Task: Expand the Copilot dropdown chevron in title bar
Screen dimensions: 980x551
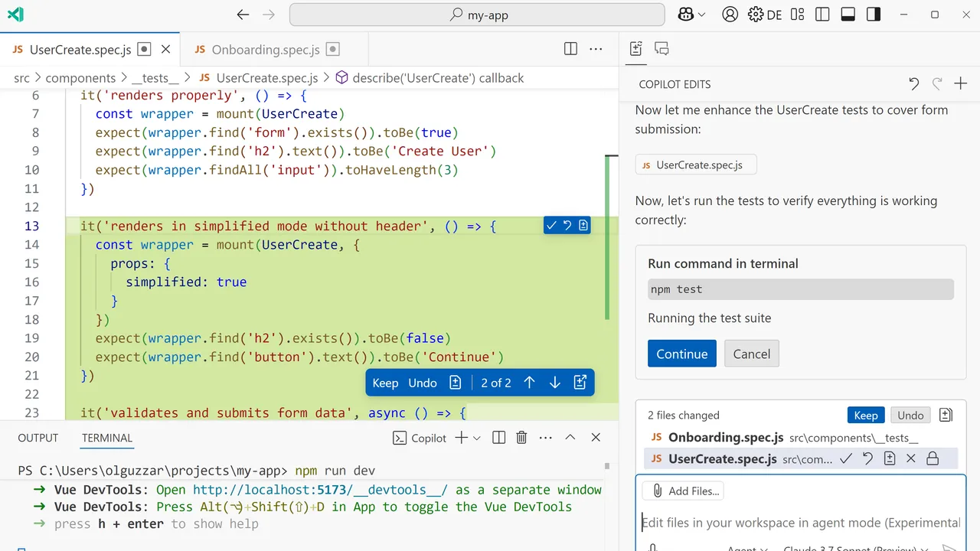Action: 702,15
